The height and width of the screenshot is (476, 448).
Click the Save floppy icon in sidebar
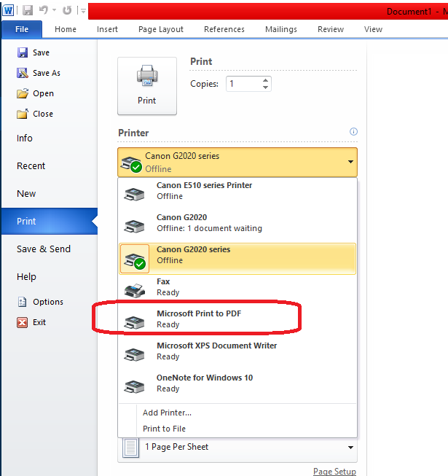click(x=23, y=52)
